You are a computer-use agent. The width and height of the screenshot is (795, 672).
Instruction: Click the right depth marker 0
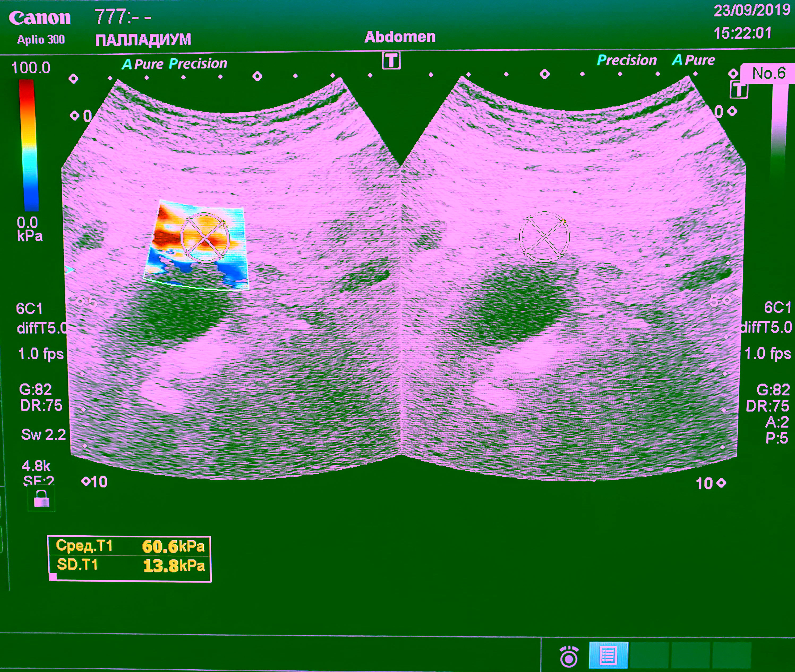pos(719,112)
